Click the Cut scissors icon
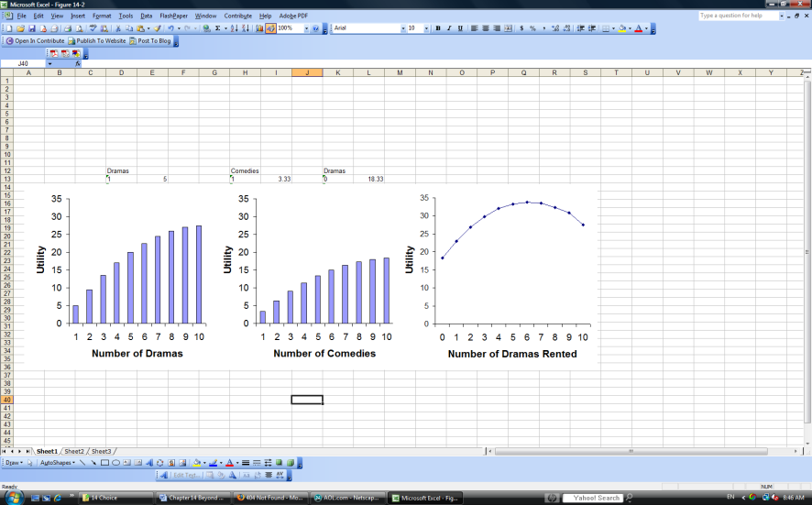The image size is (812, 505). tap(118, 28)
